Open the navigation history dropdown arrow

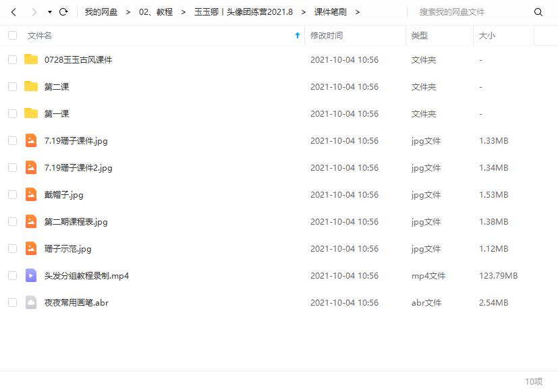pyautogui.click(x=50, y=12)
